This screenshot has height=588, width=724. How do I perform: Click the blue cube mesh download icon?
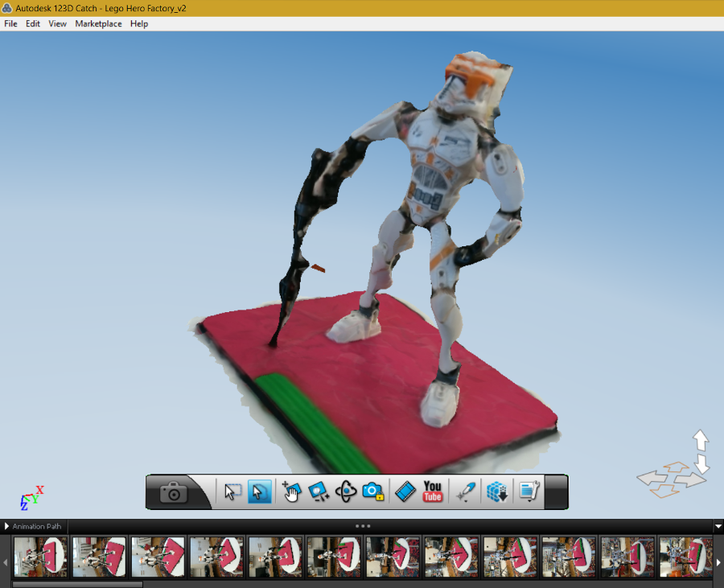(497, 491)
